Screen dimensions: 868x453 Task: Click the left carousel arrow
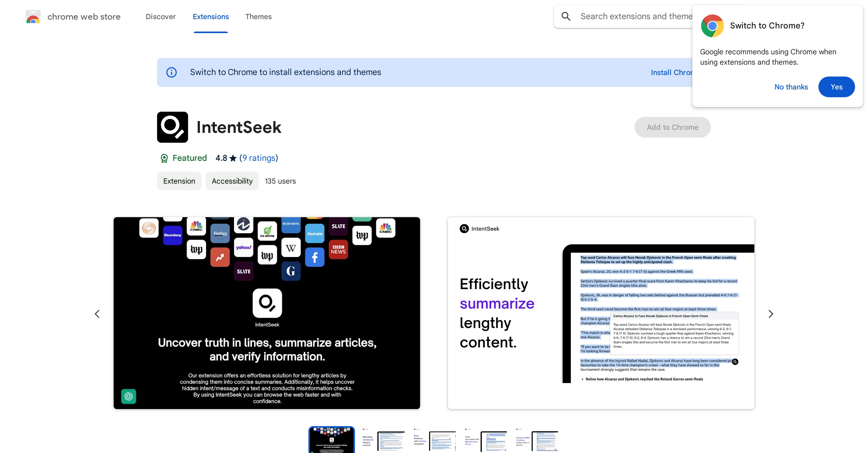click(x=97, y=314)
